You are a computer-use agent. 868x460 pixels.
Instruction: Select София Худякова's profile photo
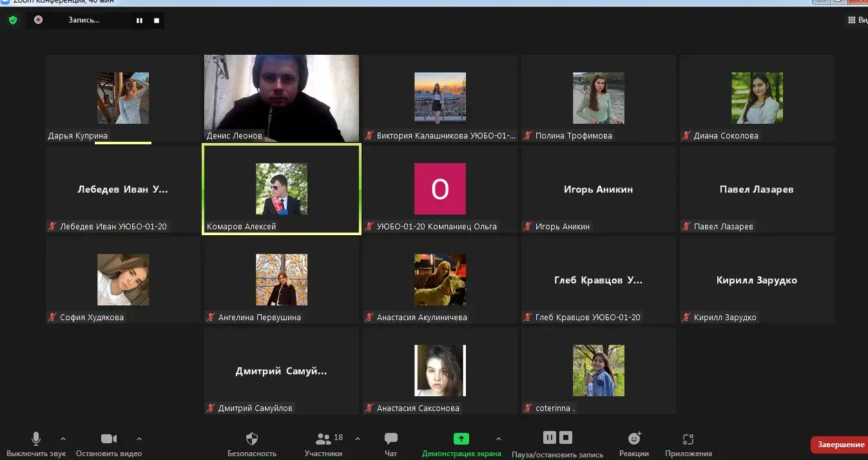(123, 280)
